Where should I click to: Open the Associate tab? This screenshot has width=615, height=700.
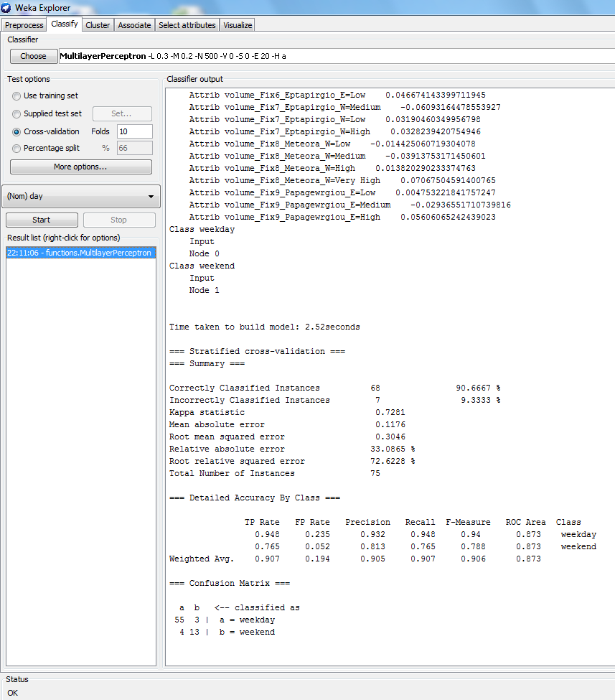click(134, 25)
